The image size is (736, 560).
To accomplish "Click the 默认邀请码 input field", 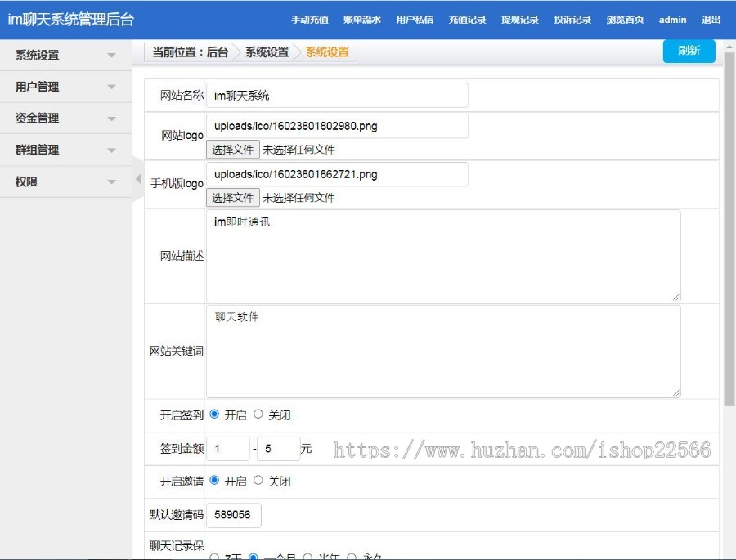I will (235, 515).
